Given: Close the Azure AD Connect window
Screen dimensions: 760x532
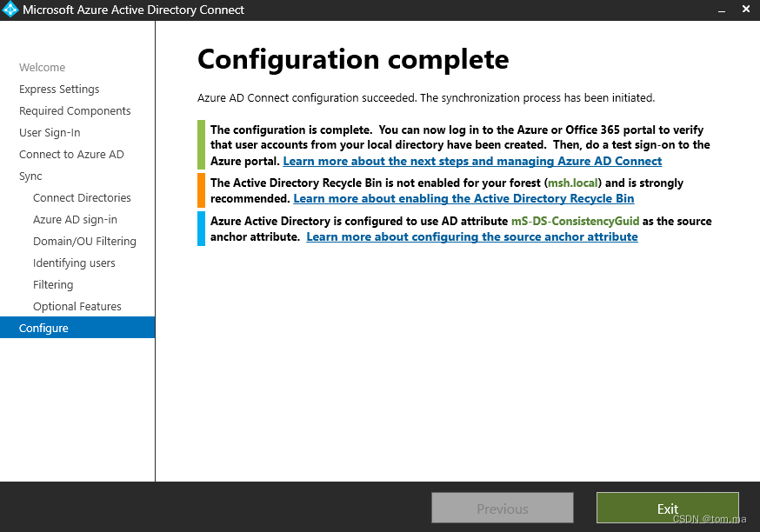Looking at the screenshot, I should [746, 10].
